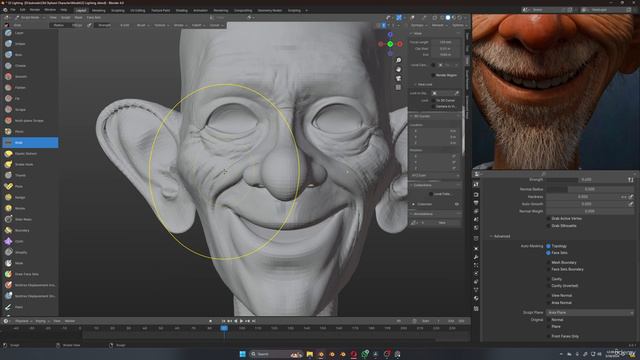Open the timeline Keying dropdown
The height and width of the screenshot is (360, 640).
click(x=42, y=321)
